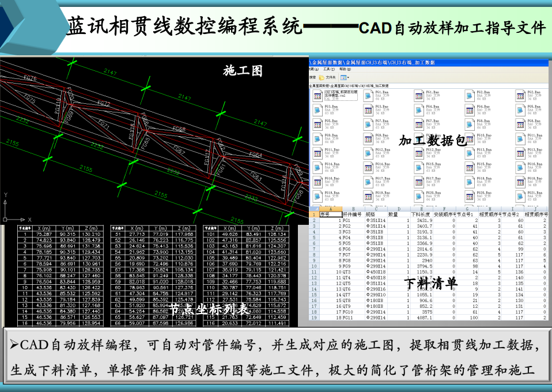Click the 搜索 search toolbar button
The width and height of the screenshot is (552, 392).
coord(313,77)
